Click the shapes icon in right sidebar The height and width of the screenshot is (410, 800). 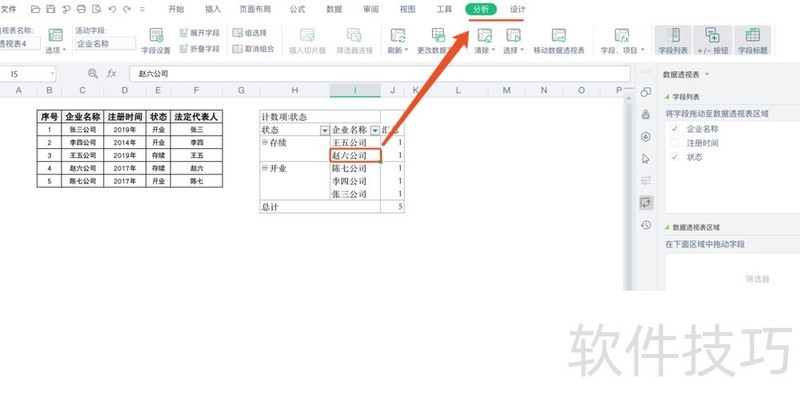click(646, 92)
